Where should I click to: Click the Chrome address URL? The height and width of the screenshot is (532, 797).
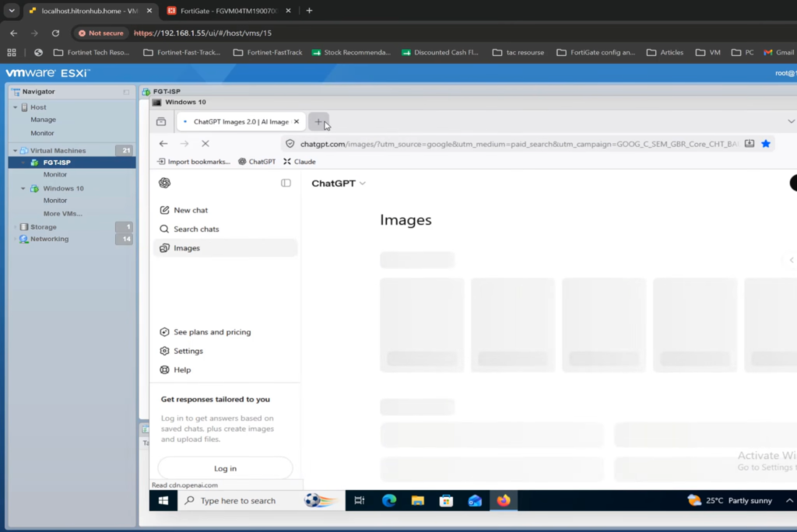[x=202, y=33]
